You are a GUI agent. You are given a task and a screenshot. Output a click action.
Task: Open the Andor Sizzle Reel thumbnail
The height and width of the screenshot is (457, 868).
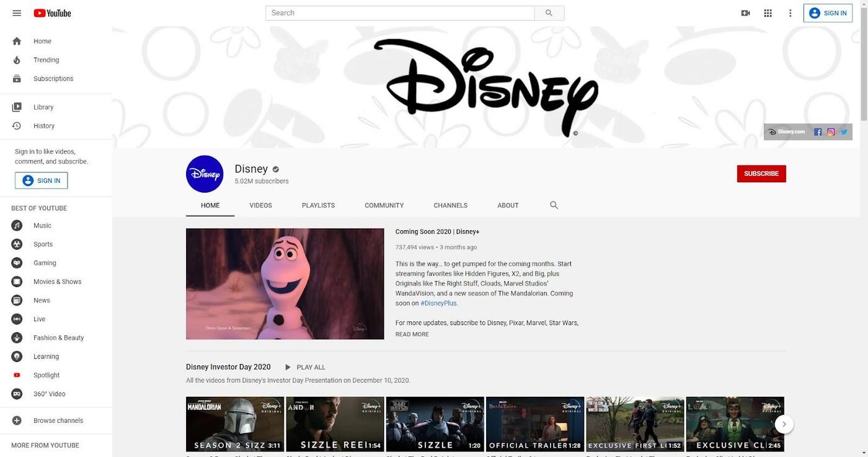[x=335, y=424]
